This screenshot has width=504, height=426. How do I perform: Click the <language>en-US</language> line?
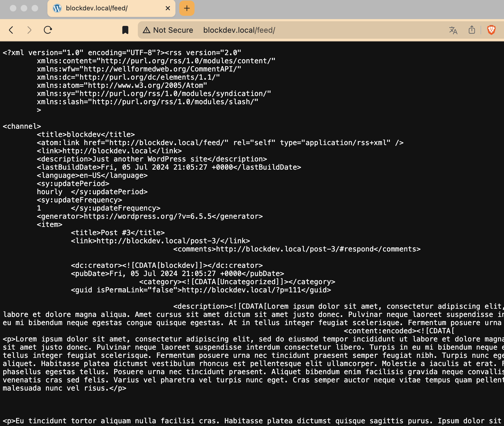[92, 175]
